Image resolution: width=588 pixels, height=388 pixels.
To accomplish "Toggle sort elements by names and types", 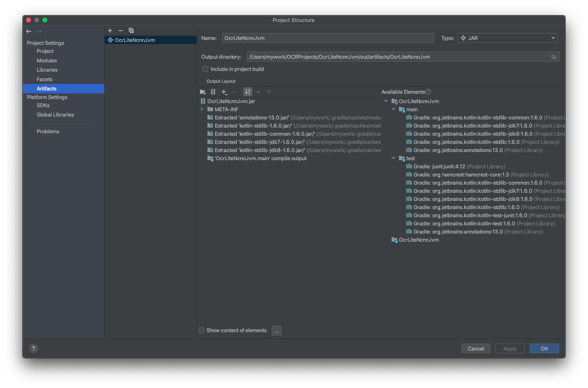I will click(x=248, y=92).
